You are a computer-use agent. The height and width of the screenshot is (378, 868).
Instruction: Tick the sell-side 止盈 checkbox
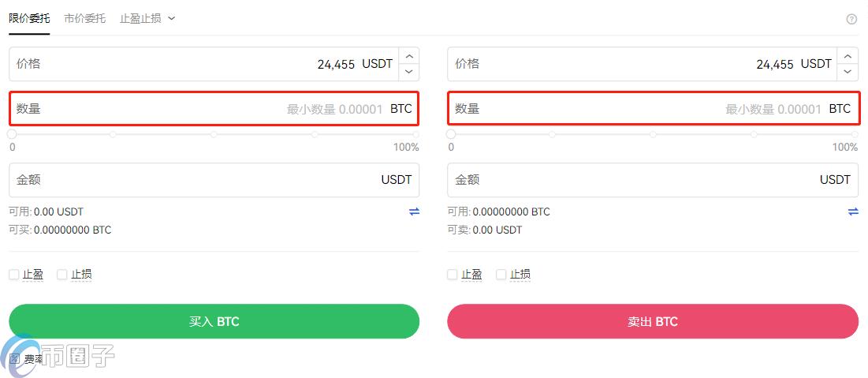pyautogui.click(x=453, y=275)
